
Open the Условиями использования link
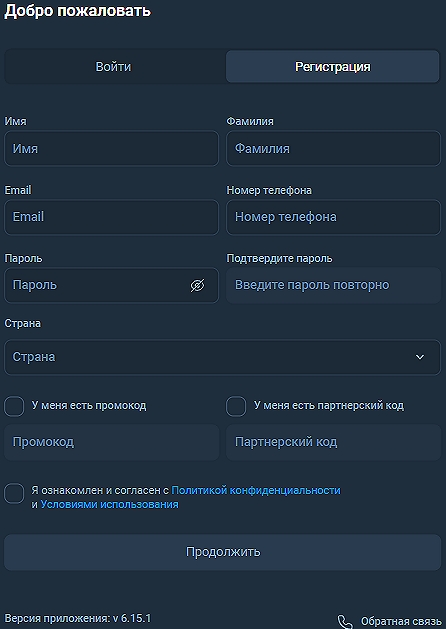coord(109,504)
